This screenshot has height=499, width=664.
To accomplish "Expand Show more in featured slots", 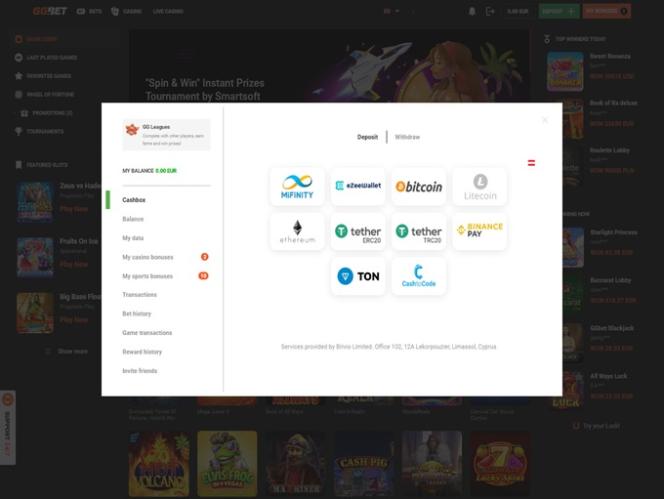I will 72,351.
